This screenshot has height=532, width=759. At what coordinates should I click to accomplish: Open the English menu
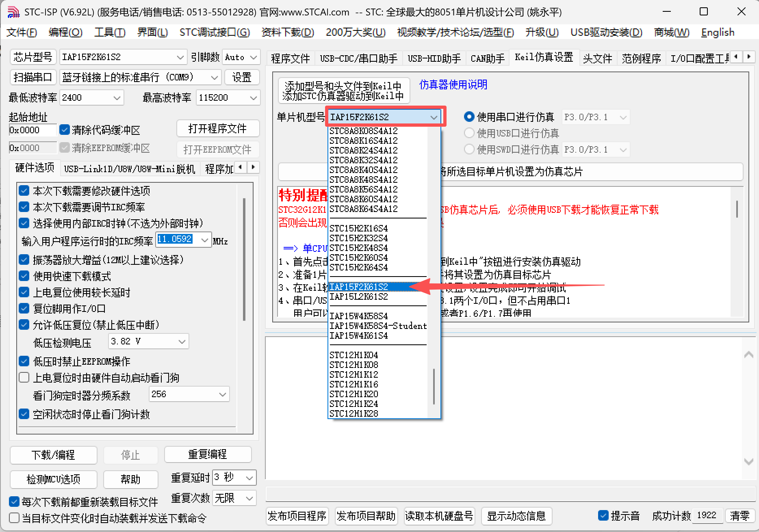pos(718,32)
